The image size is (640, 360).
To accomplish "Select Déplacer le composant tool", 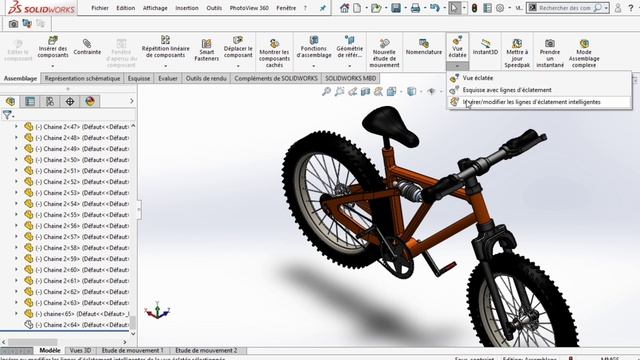I will point(238,47).
